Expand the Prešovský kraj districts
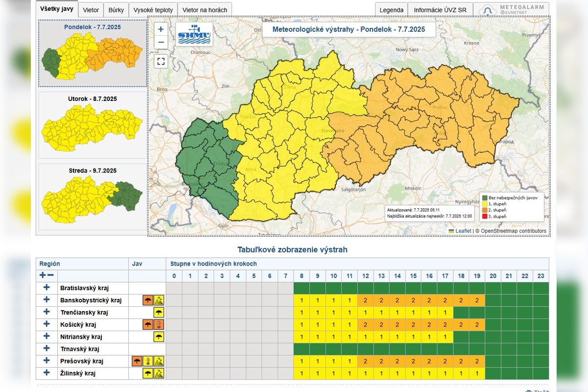This screenshot has height=392, width=588. (x=47, y=361)
